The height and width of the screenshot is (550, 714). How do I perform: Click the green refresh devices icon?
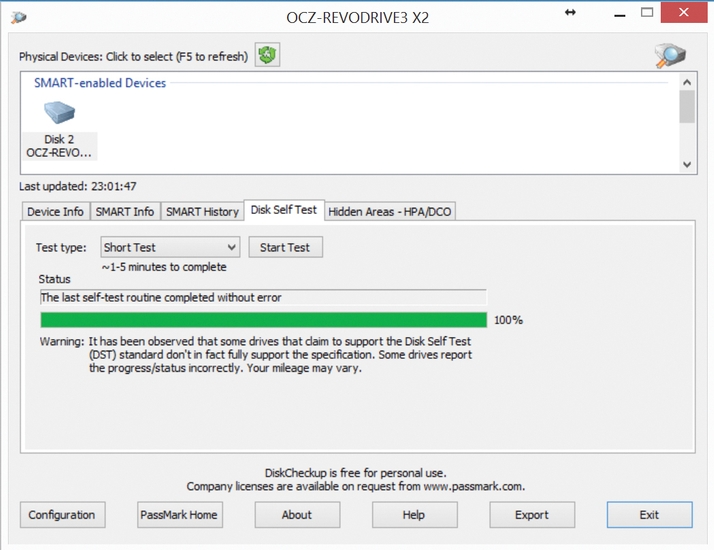(x=267, y=55)
